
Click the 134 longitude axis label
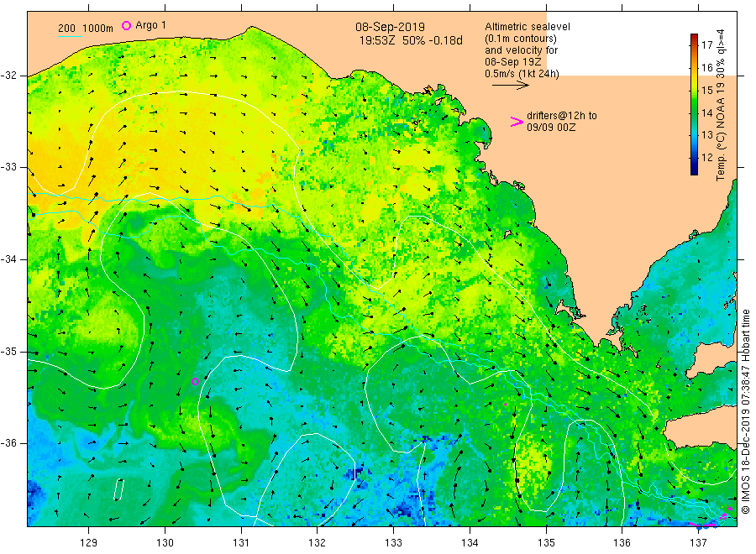(x=470, y=543)
